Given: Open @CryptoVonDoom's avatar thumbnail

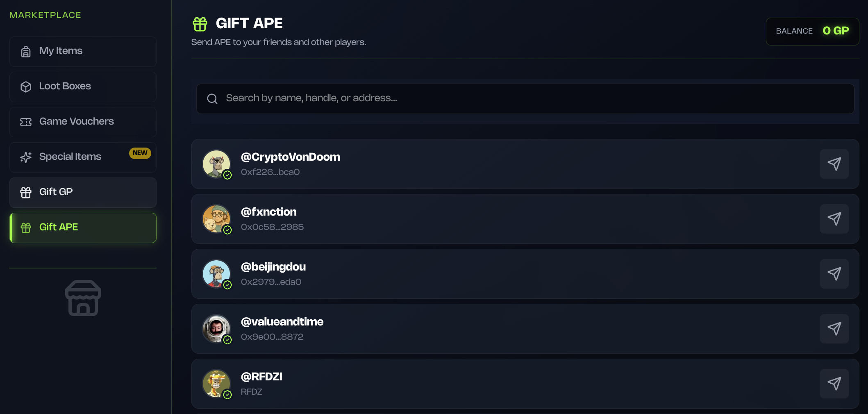Looking at the screenshot, I should [216, 164].
